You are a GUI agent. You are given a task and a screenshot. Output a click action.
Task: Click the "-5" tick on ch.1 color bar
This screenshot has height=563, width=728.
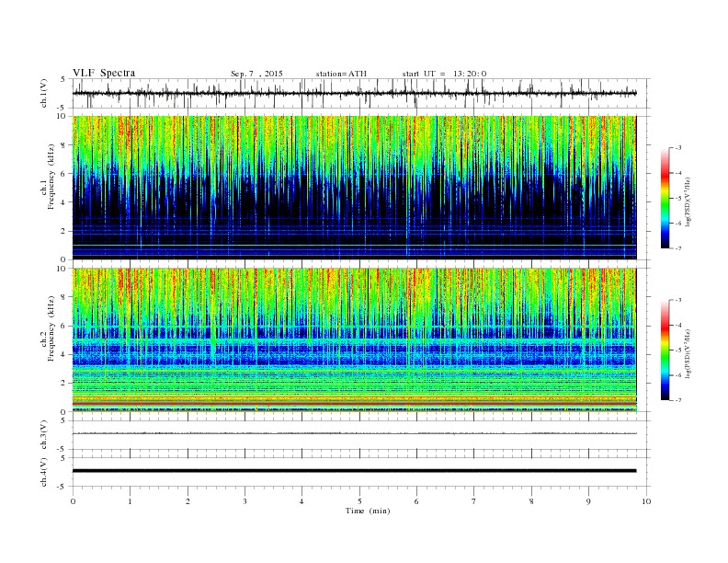[x=677, y=199]
